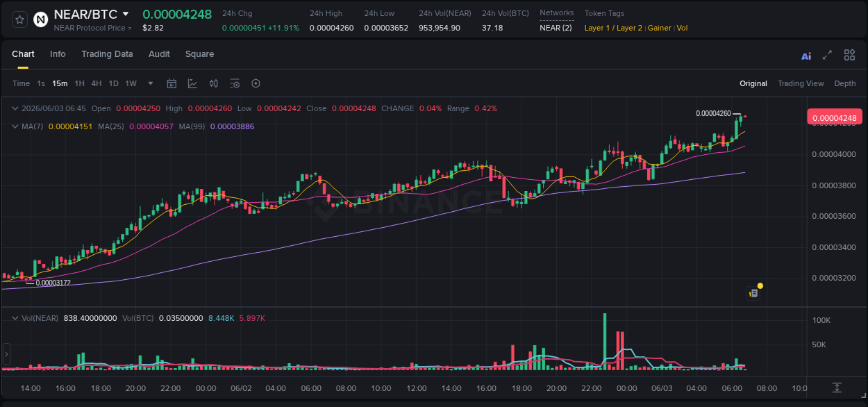Image resolution: width=868 pixels, height=407 pixels.
Task: Click the NEAR coin logo
Action: (41, 19)
